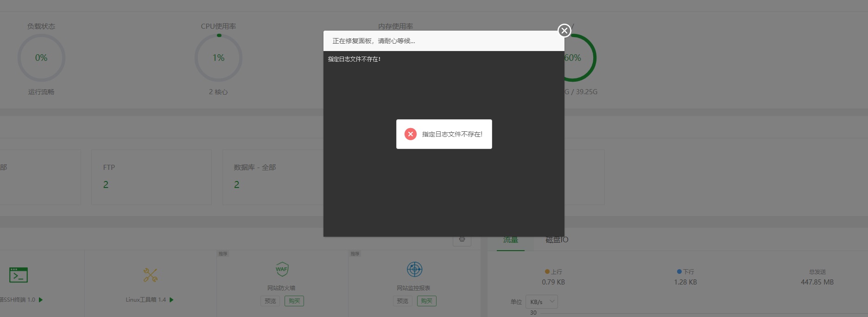Click the 上行 0.79 KB value
This screenshot has height=317, width=868.
tap(553, 282)
